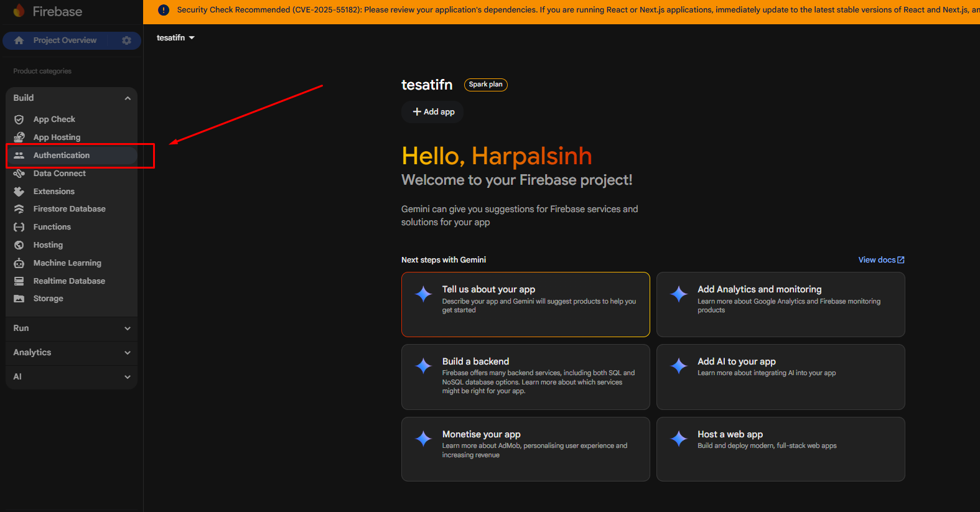Click the App Hosting icon
Screen dimensions: 980x512
point(19,137)
